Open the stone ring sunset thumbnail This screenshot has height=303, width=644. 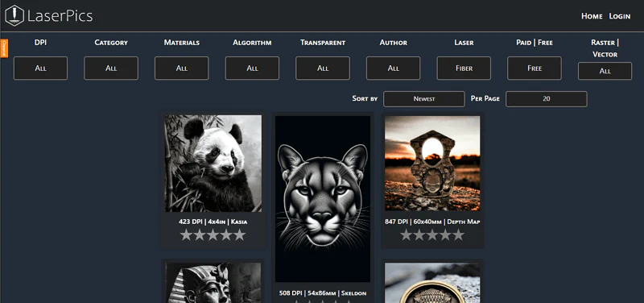(x=432, y=164)
